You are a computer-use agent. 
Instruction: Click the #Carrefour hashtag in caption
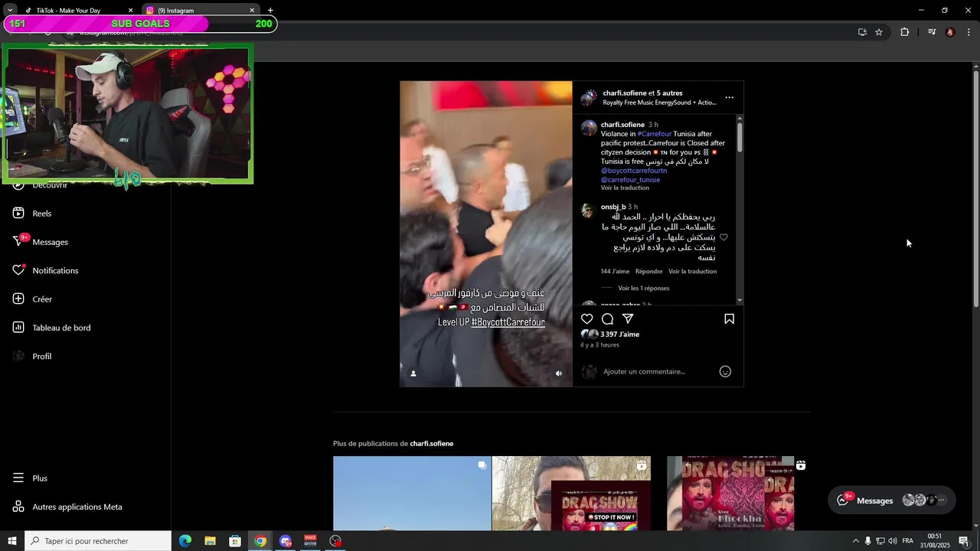pyautogui.click(x=654, y=134)
